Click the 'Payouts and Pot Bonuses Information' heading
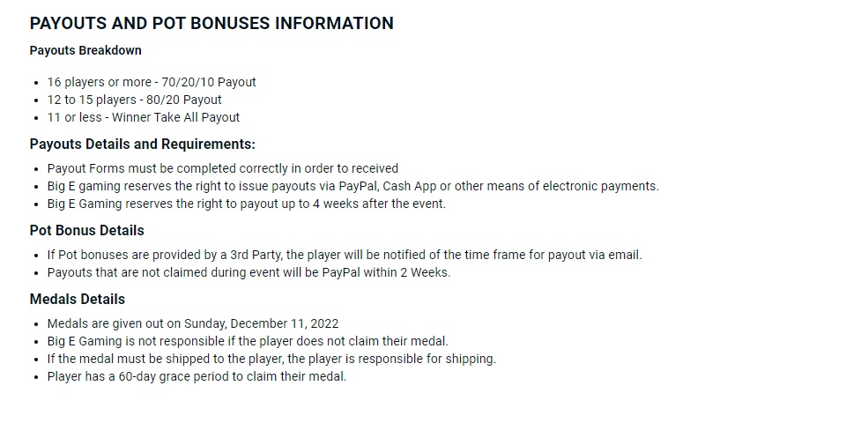Image resolution: width=868 pixels, height=423 pixels. (211, 24)
